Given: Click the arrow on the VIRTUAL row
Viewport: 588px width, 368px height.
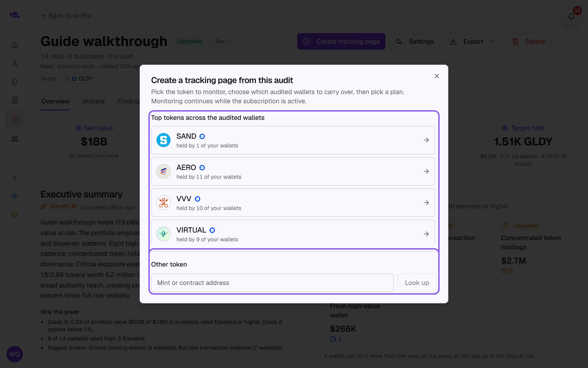Looking at the screenshot, I should coord(426,234).
